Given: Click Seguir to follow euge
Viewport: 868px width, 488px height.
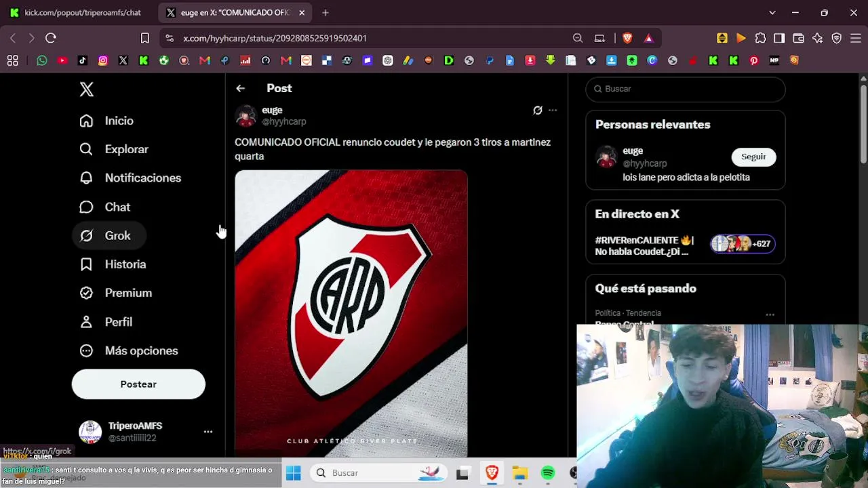Looking at the screenshot, I should click(753, 157).
